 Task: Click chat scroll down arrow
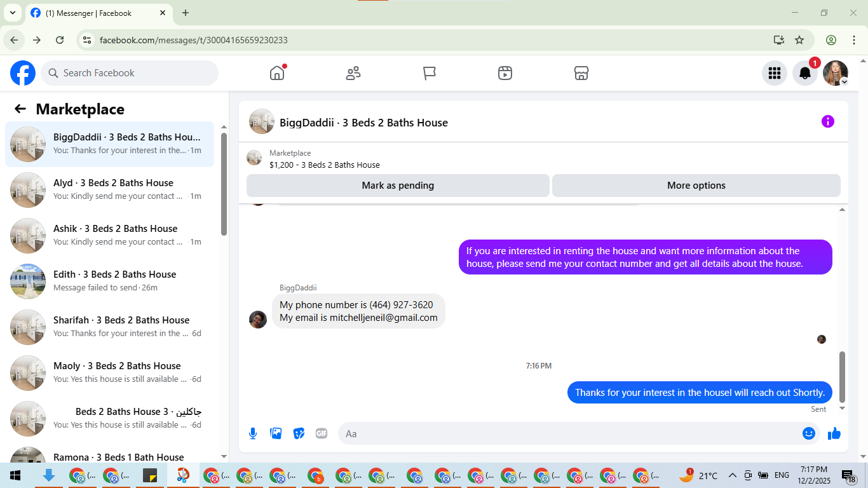click(843, 409)
